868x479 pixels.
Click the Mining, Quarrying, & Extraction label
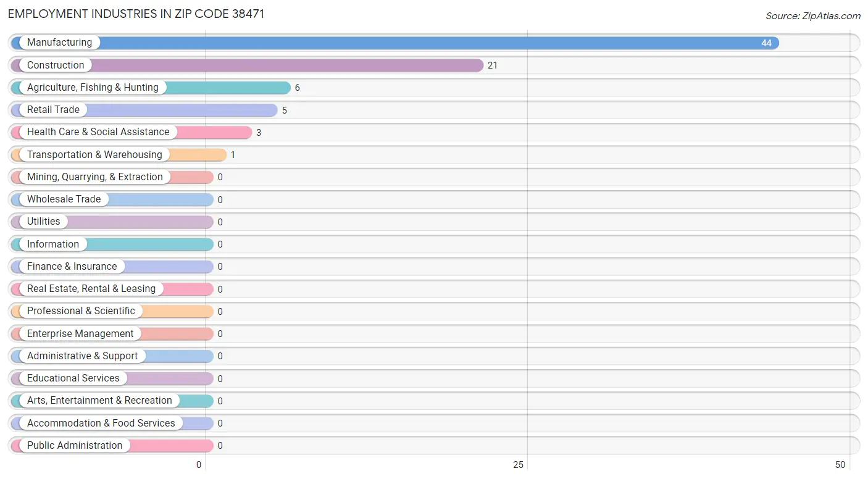point(95,177)
